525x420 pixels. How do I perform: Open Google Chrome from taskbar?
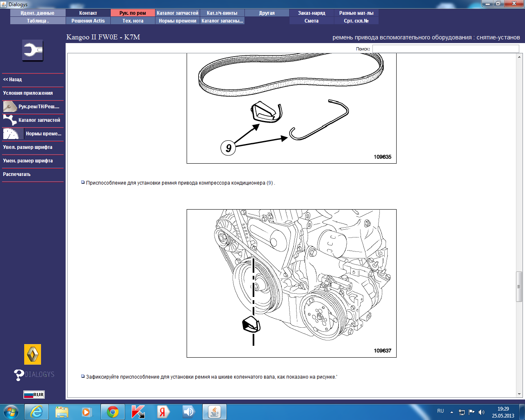pos(112,412)
